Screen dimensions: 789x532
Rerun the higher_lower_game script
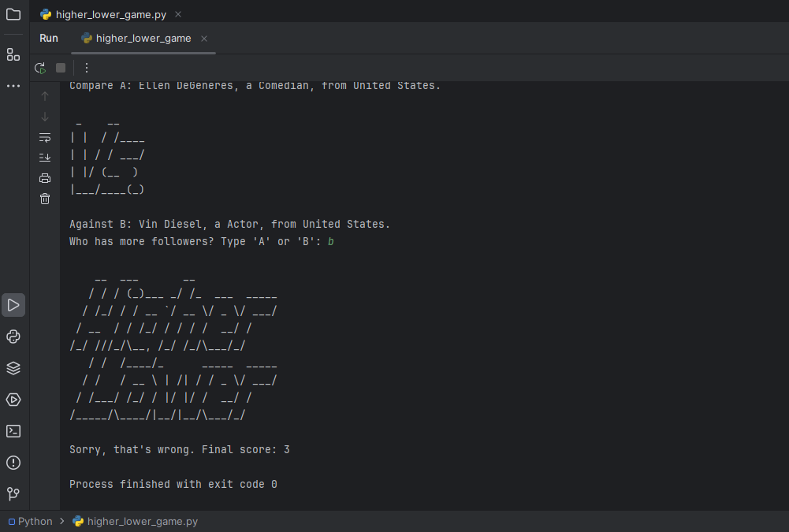(x=40, y=68)
